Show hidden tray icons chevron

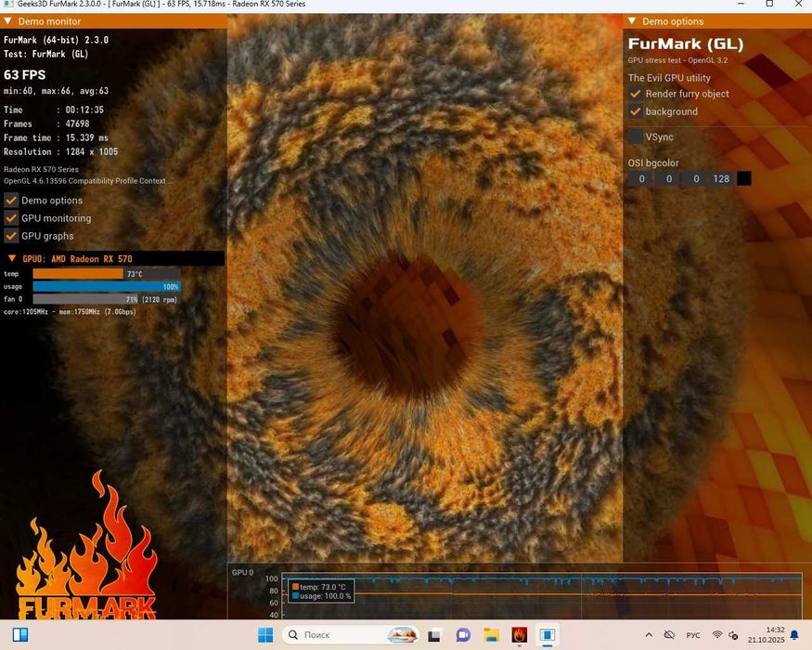pyautogui.click(x=649, y=635)
